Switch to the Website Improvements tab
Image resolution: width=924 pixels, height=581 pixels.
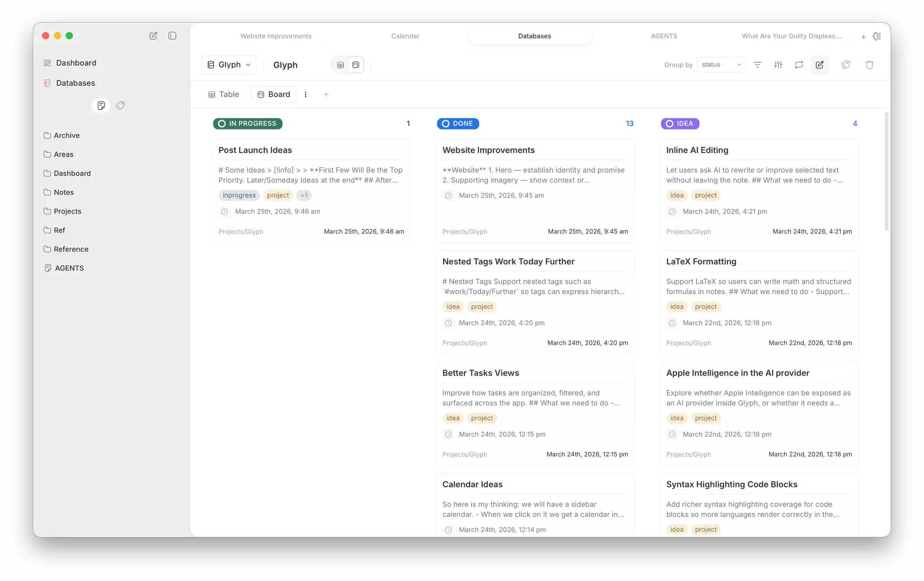[276, 36]
